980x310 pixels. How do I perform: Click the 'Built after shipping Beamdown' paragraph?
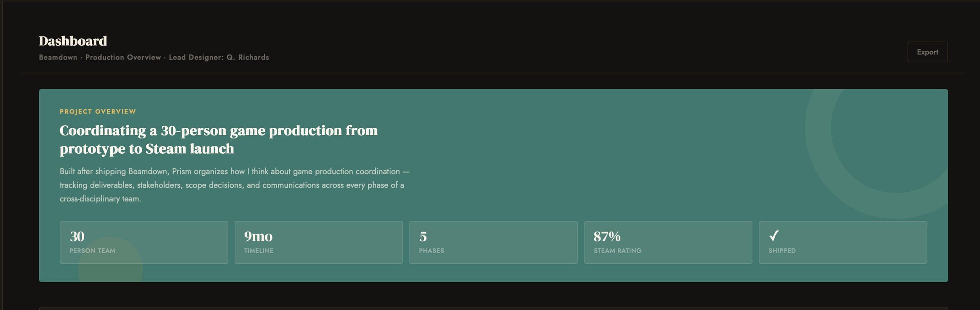coord(234,185)
